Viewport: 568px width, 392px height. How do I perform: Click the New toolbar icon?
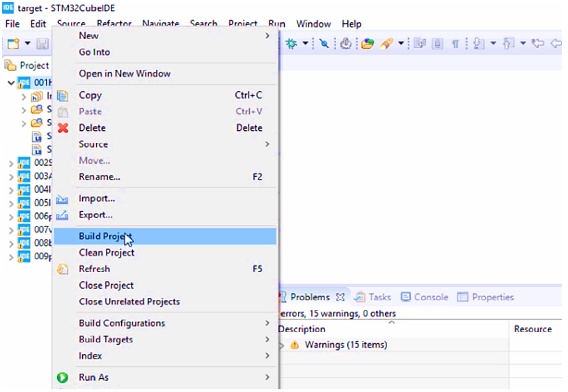click(x=13, y=44)
